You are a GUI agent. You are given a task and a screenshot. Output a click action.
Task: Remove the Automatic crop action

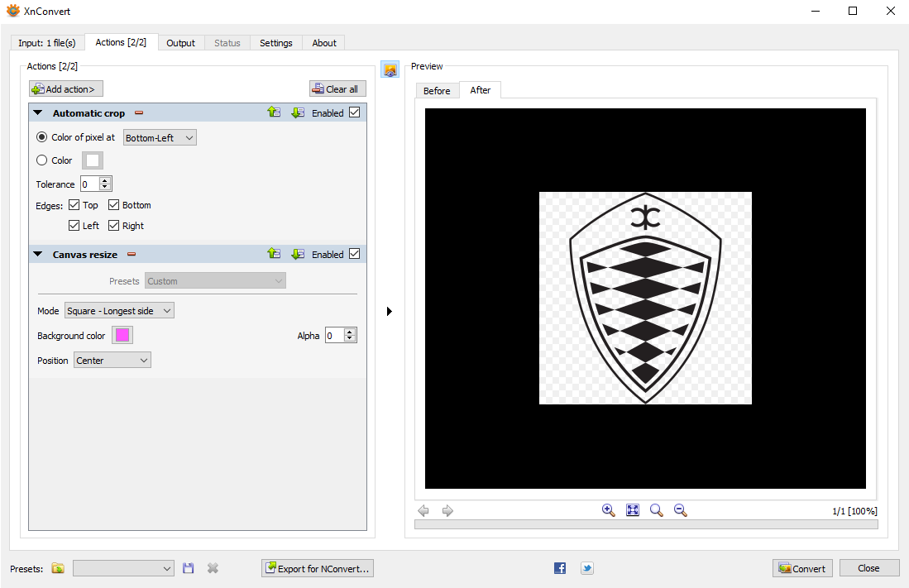coord(139,113)
